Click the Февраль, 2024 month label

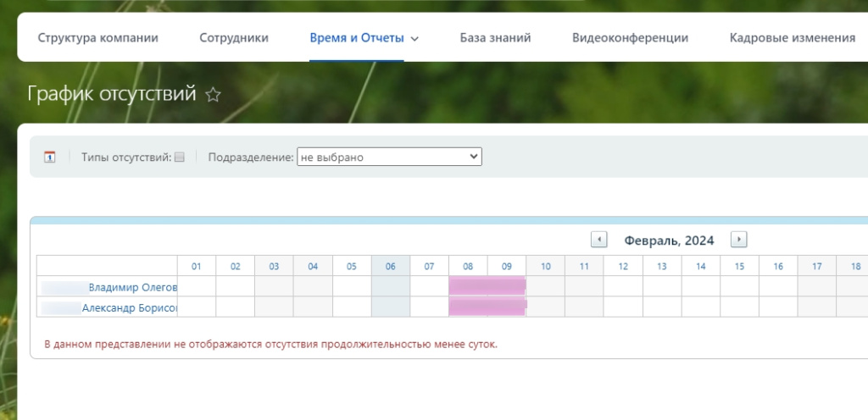669,240
